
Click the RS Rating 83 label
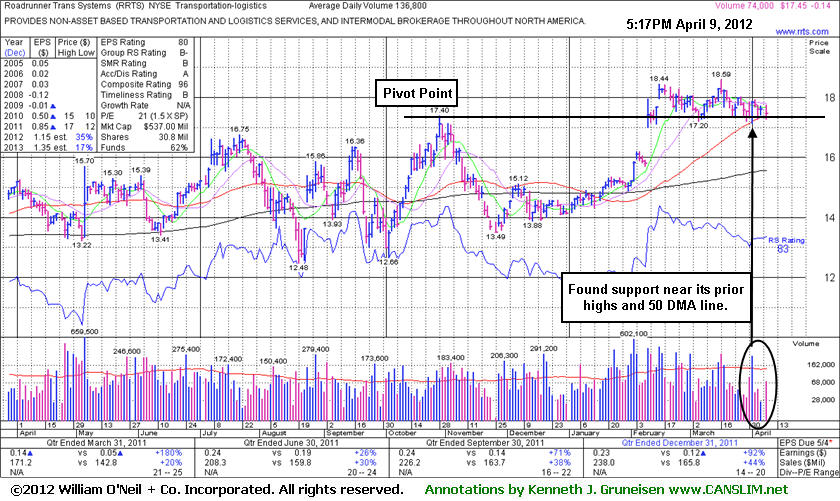point(786,245)
